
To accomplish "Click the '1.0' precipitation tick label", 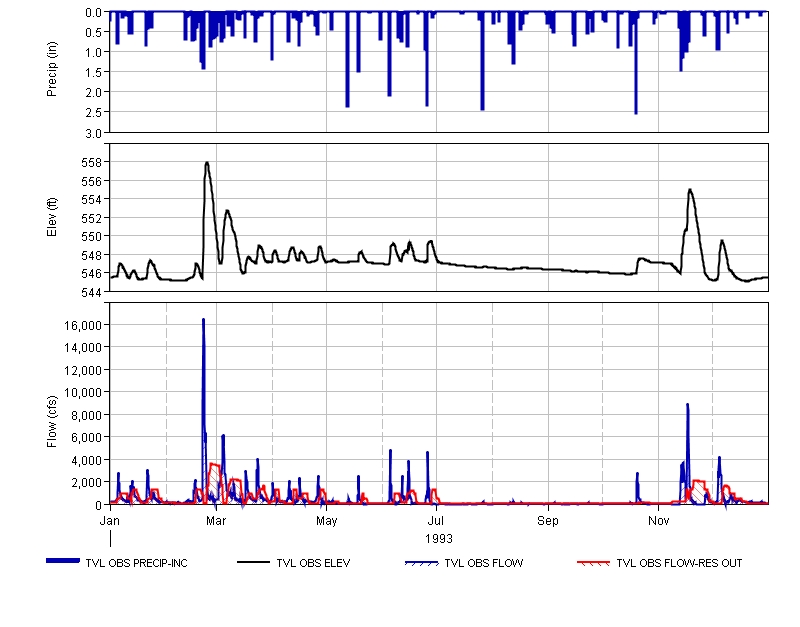I will click(93, 53).
